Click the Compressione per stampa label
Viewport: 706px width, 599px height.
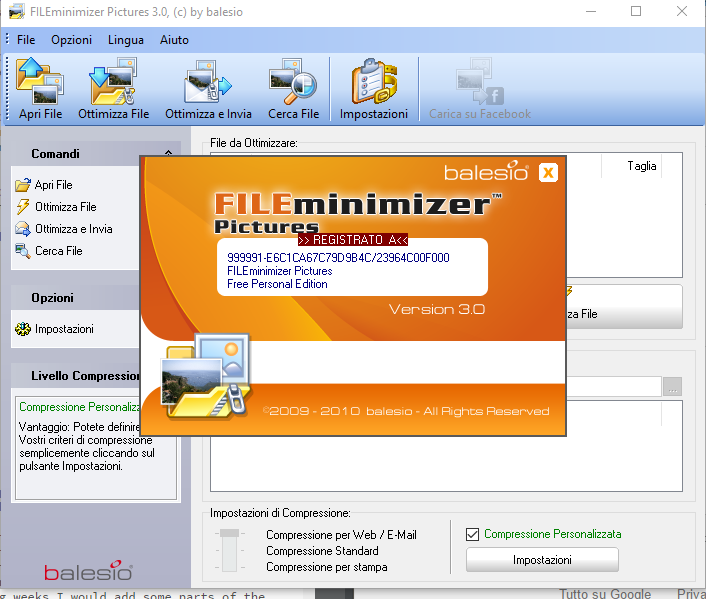point(326,567)
